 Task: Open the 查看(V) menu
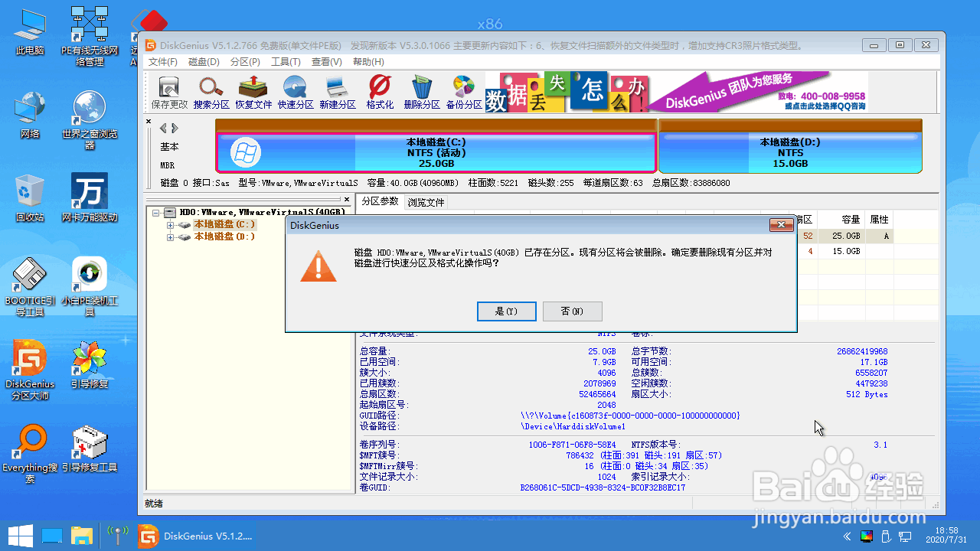(327, 62)
